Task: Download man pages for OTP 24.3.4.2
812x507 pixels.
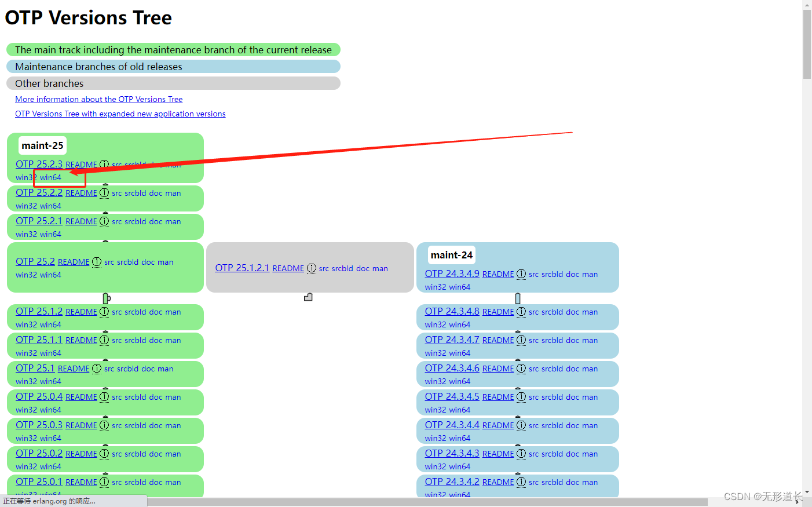Action: pos(590,483)
